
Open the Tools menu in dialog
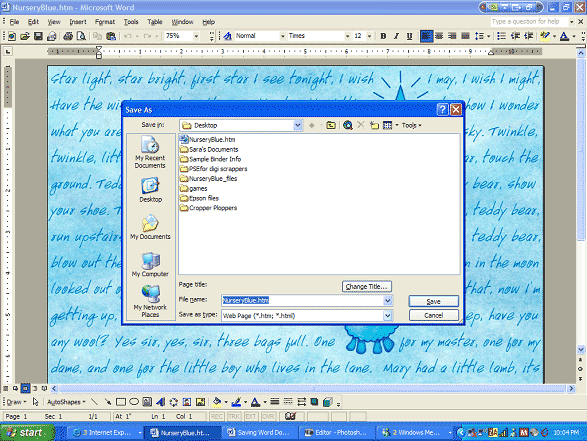(x=411, y=125)
